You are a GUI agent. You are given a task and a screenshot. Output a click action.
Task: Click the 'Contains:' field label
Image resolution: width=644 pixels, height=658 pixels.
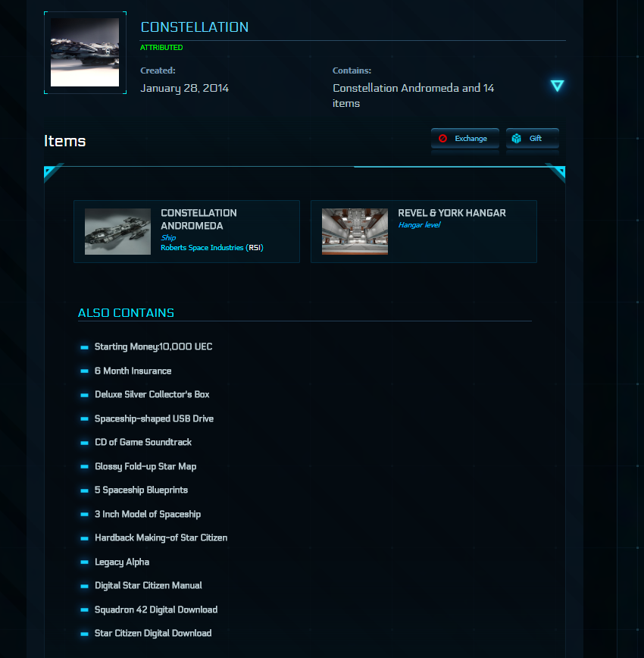[x=352, y=70]
